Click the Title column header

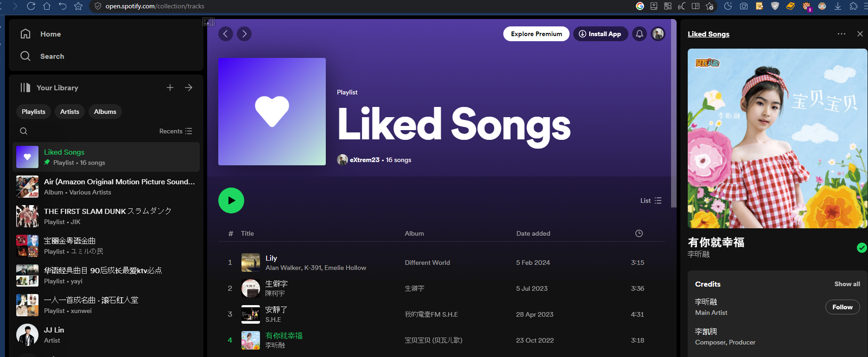pyautogui.click(x=247, y=233)
